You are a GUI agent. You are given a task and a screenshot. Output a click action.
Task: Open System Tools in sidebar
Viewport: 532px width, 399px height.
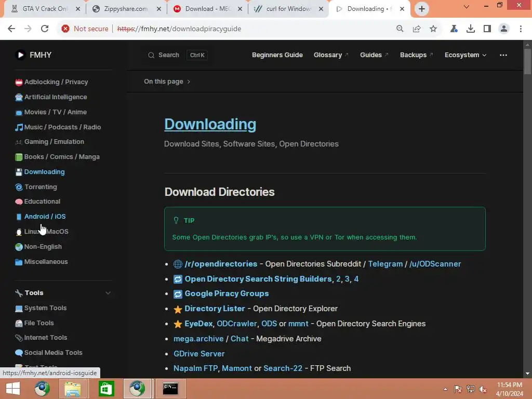(41, 308)
